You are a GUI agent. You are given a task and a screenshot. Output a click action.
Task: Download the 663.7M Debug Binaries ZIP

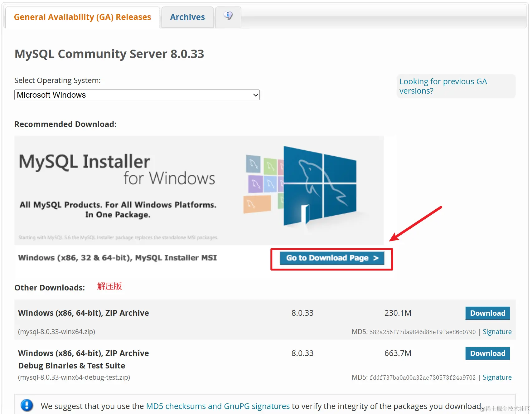coord(488,353)
